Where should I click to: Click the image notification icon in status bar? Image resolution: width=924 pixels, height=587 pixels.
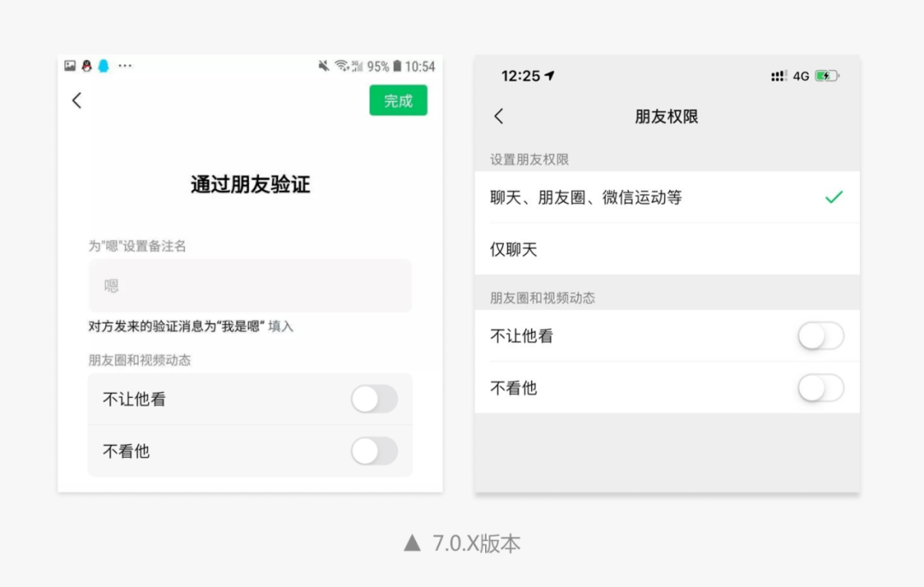pyautogui.click(x=70, y=65)
